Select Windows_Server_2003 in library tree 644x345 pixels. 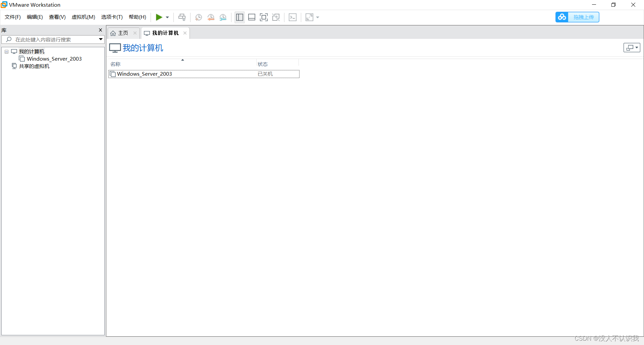(x=54, y=59)
